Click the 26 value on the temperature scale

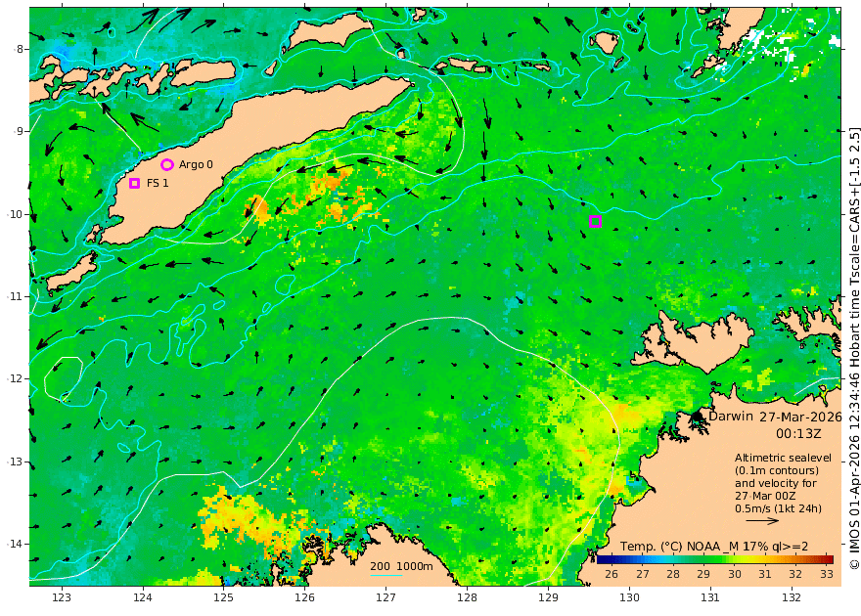(x=612, y=574)
